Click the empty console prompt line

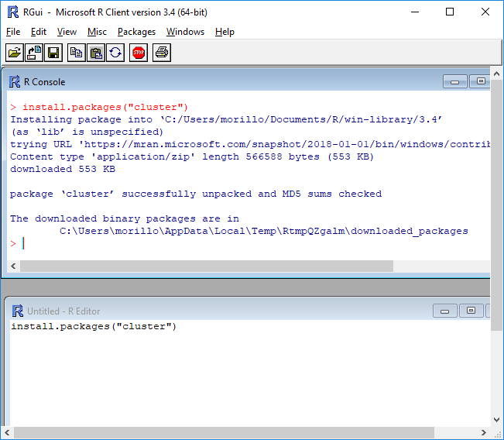249,243
